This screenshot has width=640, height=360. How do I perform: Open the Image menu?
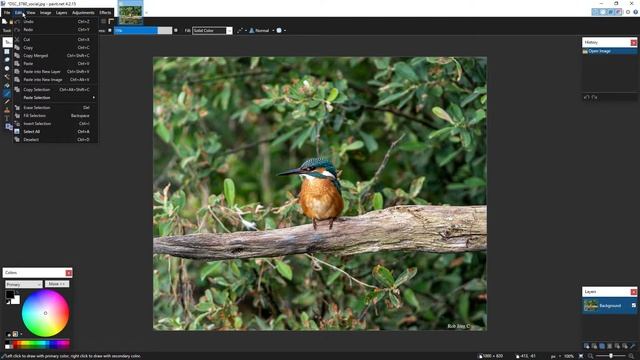45,13
